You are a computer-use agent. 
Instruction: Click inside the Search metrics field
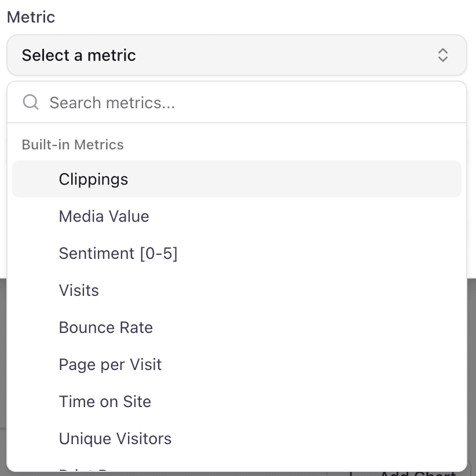click(x=174, y=102)
